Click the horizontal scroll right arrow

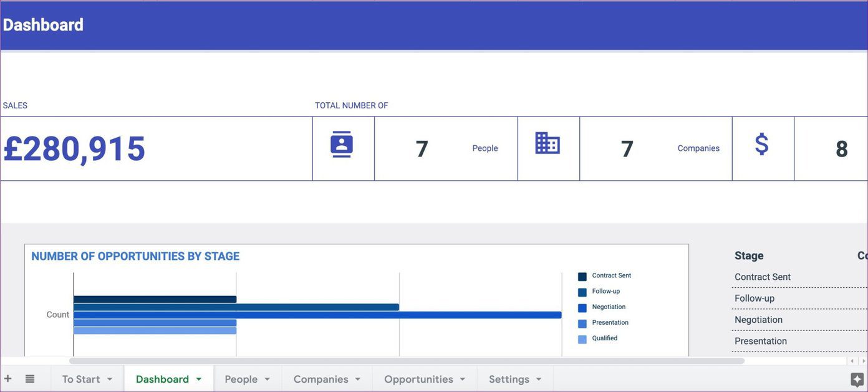pos(862,361)
